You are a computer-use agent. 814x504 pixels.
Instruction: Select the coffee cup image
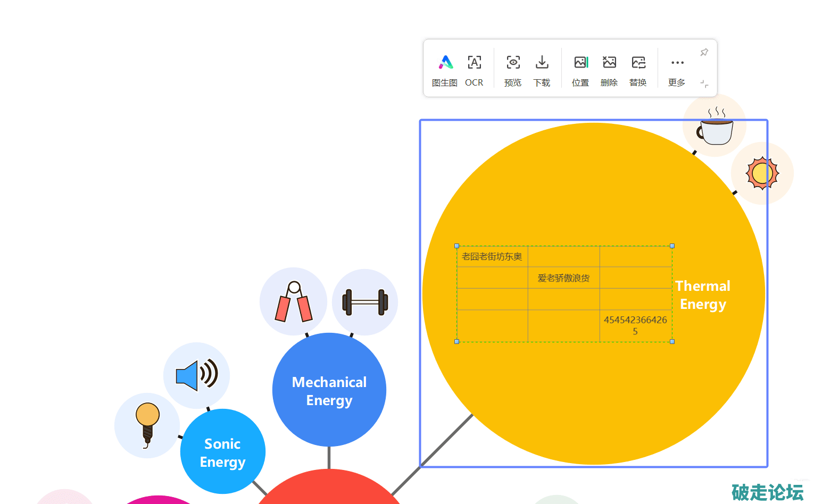click(x=715, y=126)
